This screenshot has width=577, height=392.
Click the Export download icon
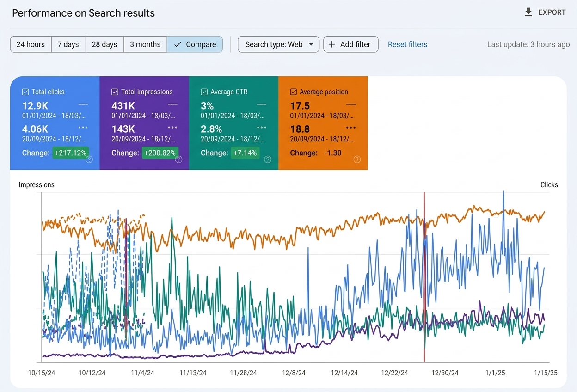point(528,12)
